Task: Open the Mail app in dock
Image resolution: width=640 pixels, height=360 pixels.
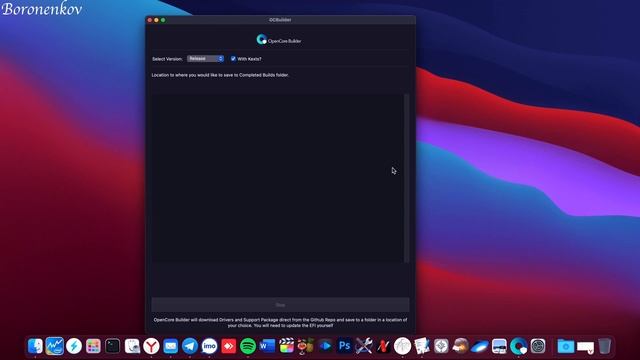Action: coord(170,346)
